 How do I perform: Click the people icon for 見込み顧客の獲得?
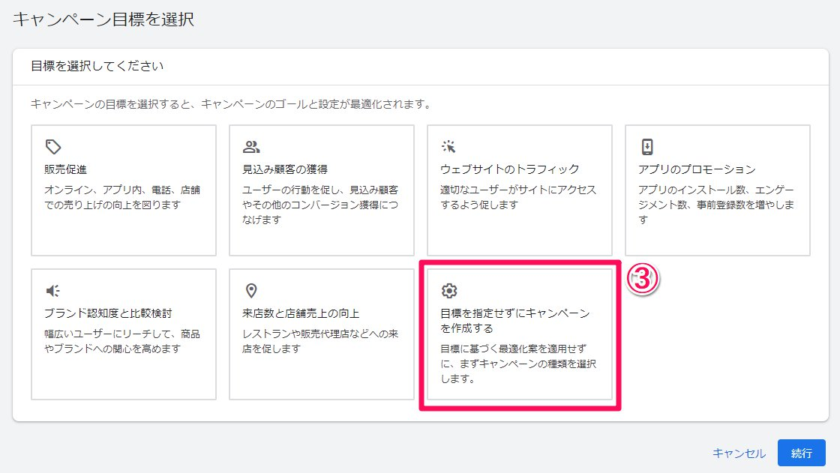(252, 147)
